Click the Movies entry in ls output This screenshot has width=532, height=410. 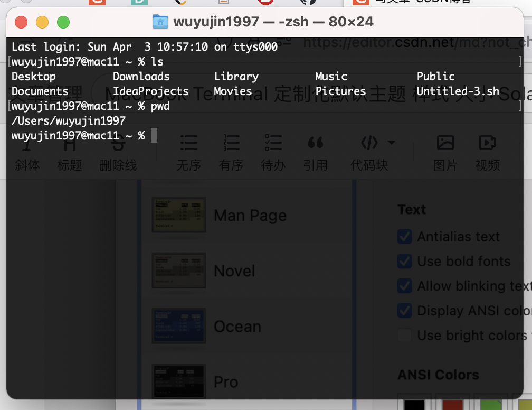tap(233, 91)
